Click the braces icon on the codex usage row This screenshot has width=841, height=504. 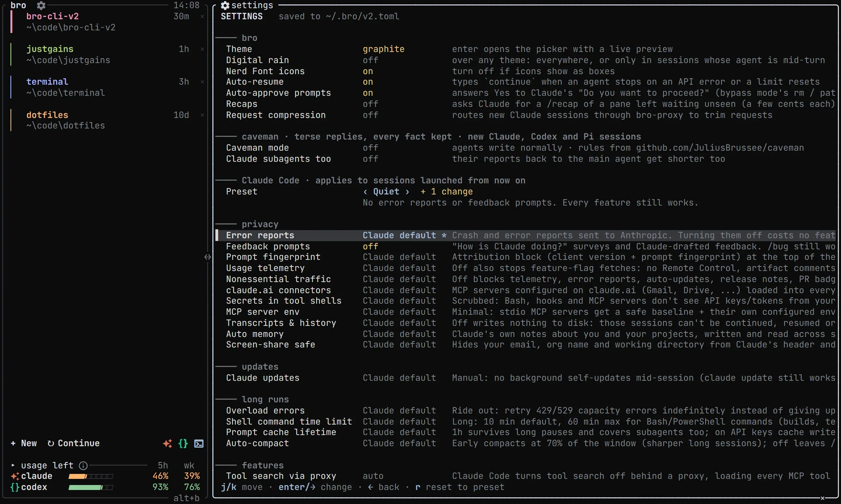point(15,487)
